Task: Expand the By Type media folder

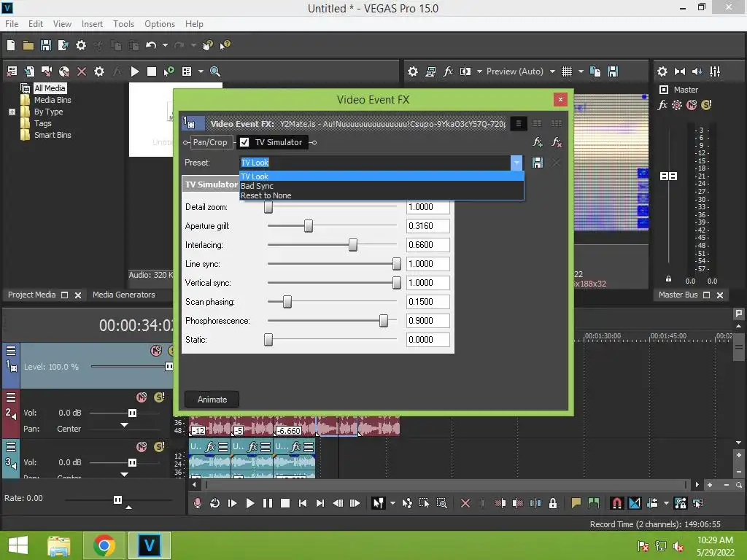Action: [x=12, y=112]
